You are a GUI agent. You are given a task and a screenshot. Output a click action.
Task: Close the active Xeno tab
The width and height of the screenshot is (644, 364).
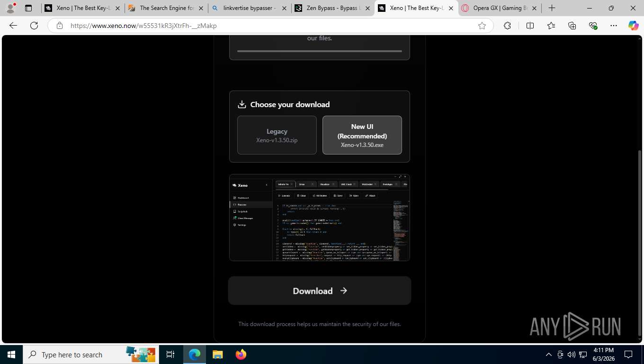point(451,8)
